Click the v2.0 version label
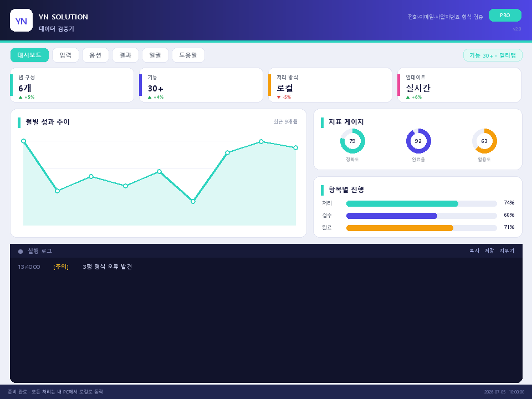Image resolution: width=532 pixels, height=399 pixels. coord(517,29)
